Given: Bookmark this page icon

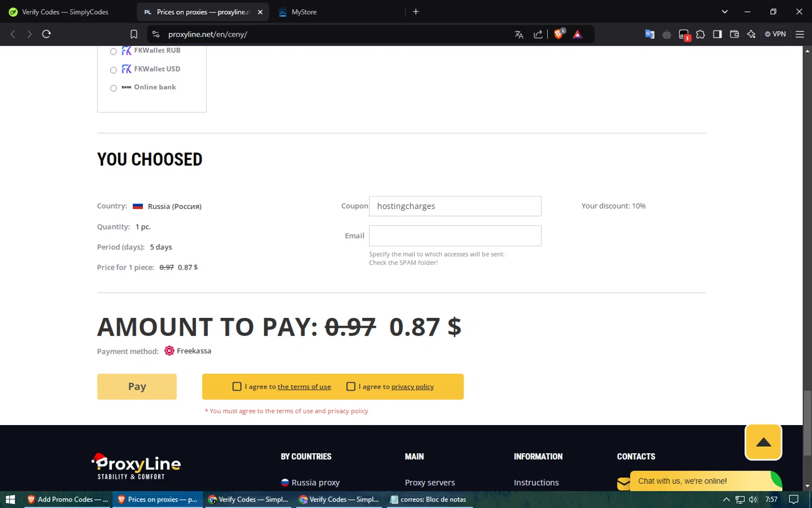Looking at the screenshot, I should click(134, 34).
